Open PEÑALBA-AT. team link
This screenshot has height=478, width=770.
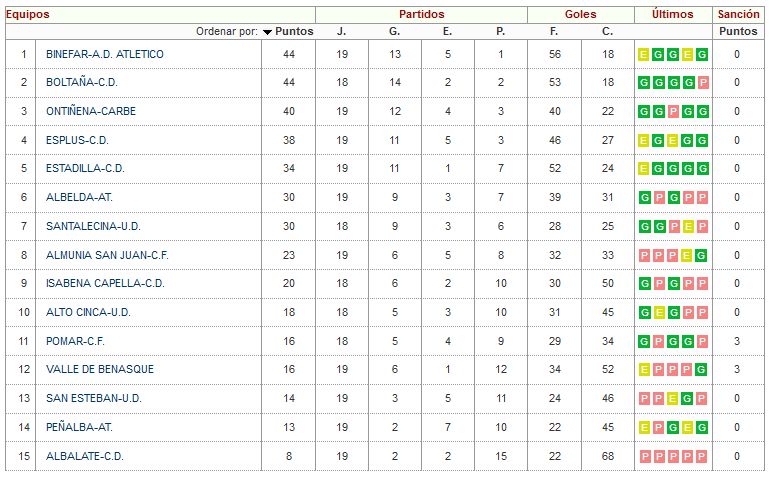(79, 427)
